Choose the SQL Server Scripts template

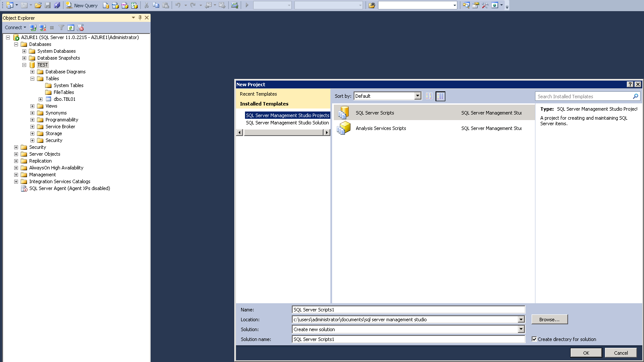434,113
